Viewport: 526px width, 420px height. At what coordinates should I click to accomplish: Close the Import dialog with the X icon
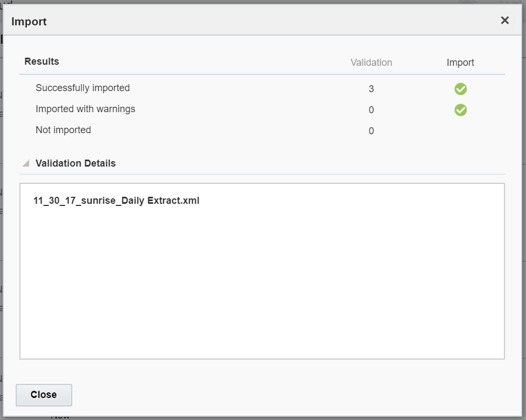click(x=504, y=20)
